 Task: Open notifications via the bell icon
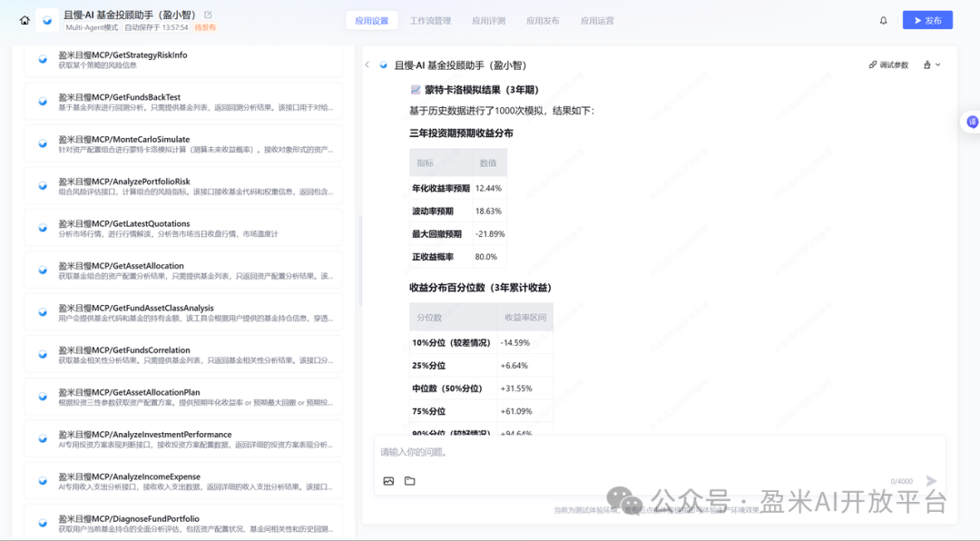coord(883,19)
